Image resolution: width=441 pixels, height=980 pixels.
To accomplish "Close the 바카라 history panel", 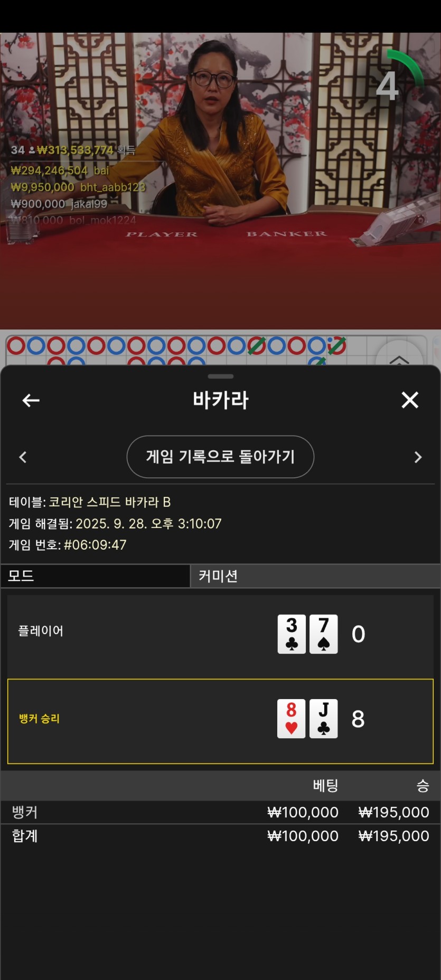I will coord(410,400).
